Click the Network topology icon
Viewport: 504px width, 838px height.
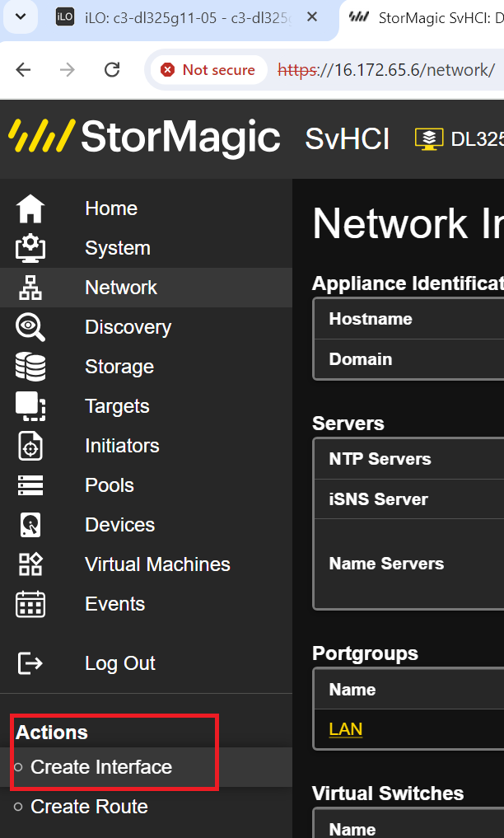(30, 288)
